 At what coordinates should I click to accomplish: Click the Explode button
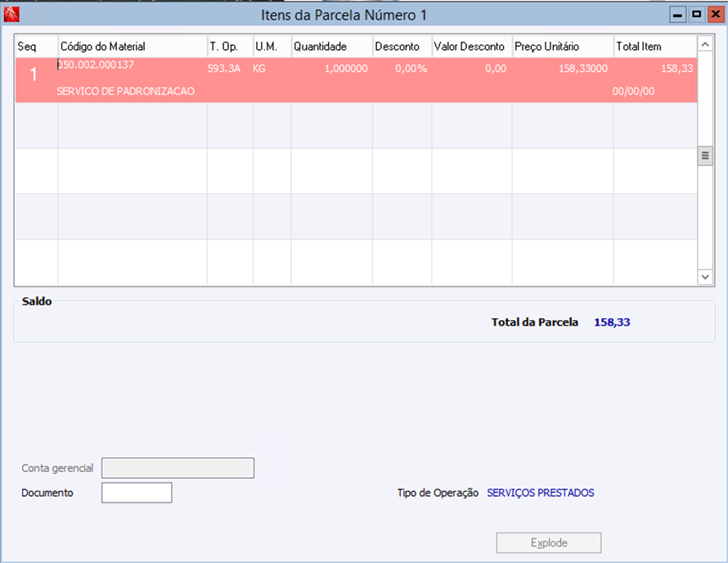tap(549, 543)
